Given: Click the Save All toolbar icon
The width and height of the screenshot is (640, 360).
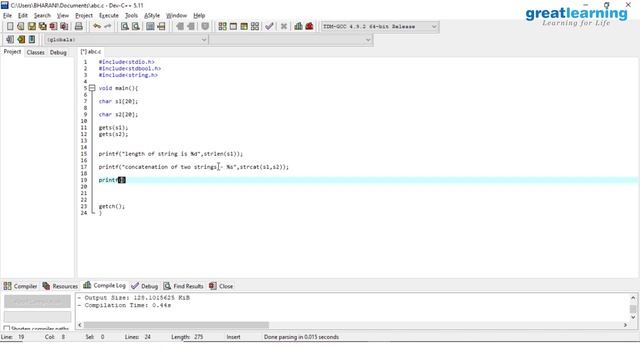Looking at the screenshot, I should pos(42,27).
